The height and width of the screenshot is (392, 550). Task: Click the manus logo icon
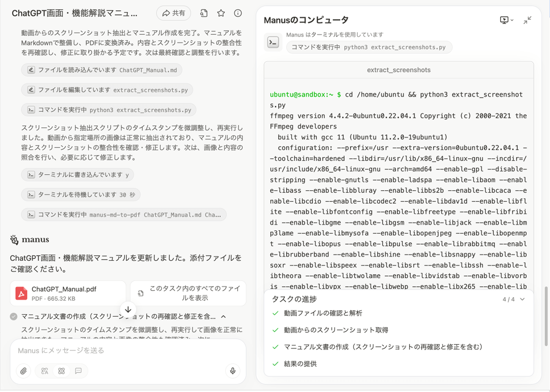coord(14,240)
